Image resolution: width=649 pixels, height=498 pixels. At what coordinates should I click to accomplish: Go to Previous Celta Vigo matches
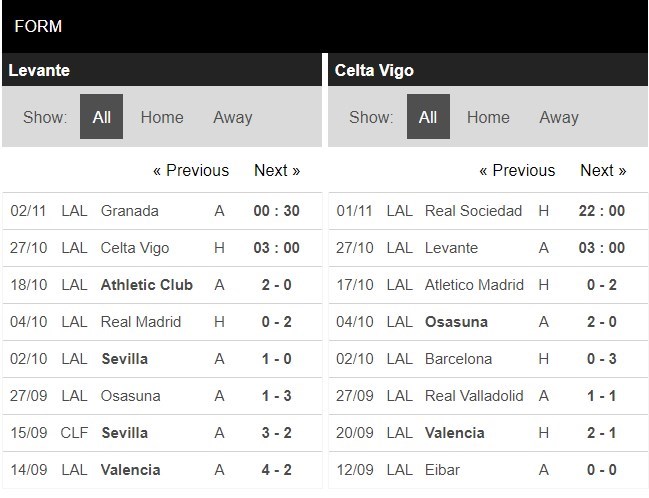(517, 170)
